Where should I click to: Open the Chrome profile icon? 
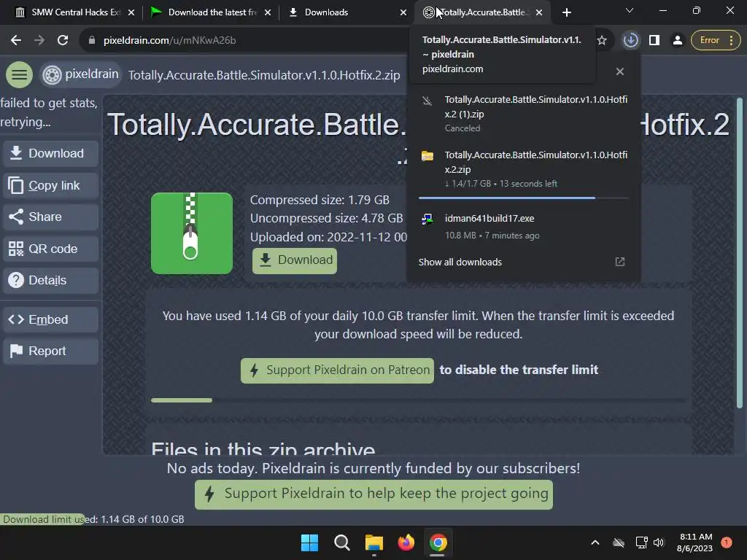tap(678, 41)
